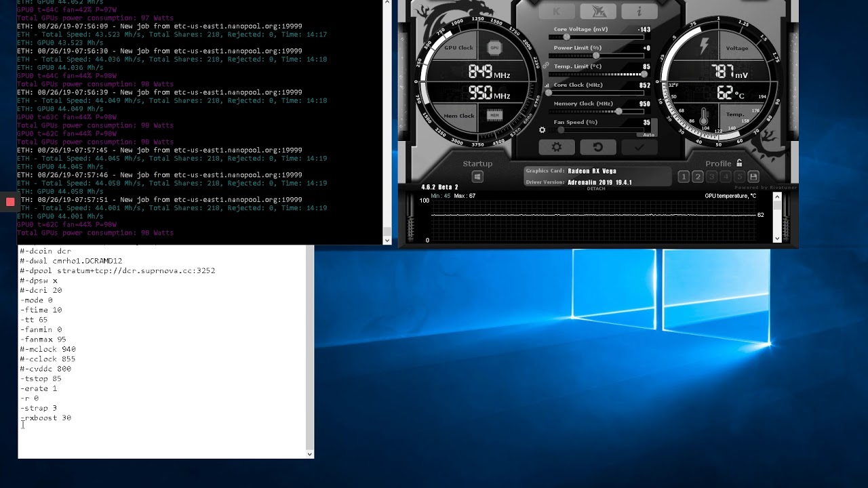Click the GPU Clock label on the gauge
This screenshot has width=868, height=488.
point(458,47)
